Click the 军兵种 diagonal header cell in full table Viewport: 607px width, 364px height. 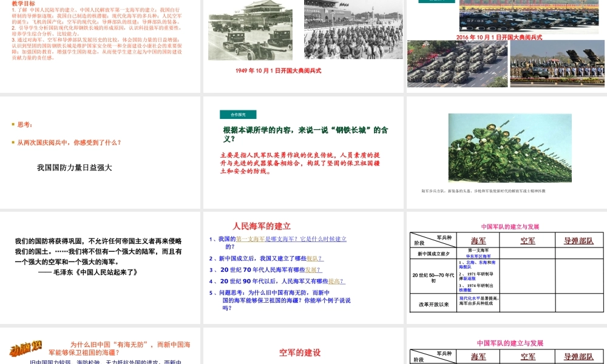coord(444,237)
